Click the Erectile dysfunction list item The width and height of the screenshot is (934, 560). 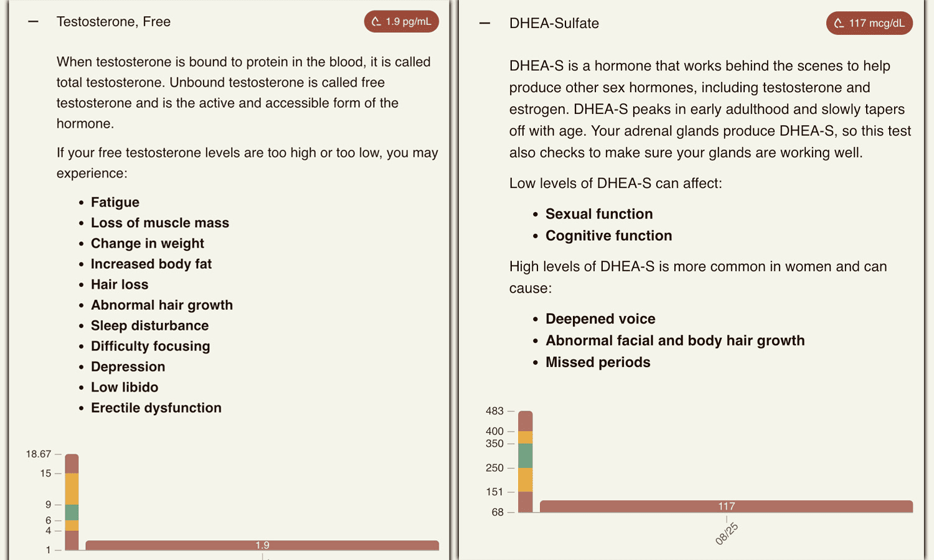pyautogui.click(x=156, y=408)
